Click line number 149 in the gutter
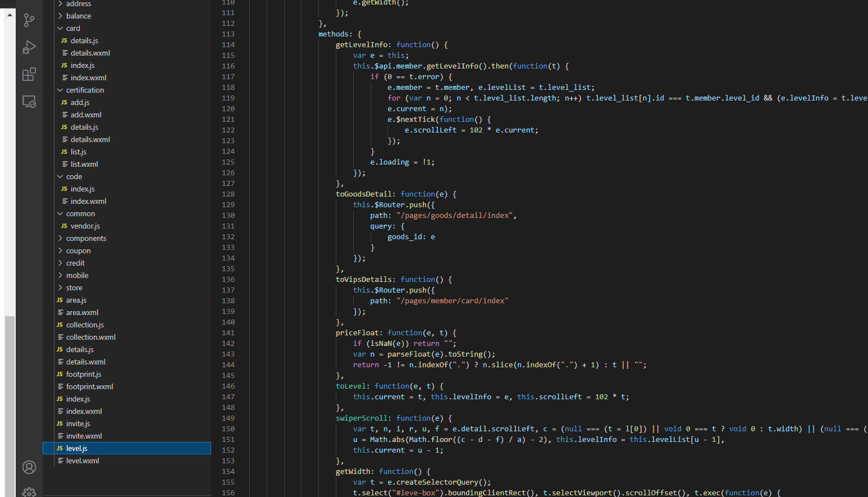The width and height of the screenshot is (868, 497). [x=228, y=418]
